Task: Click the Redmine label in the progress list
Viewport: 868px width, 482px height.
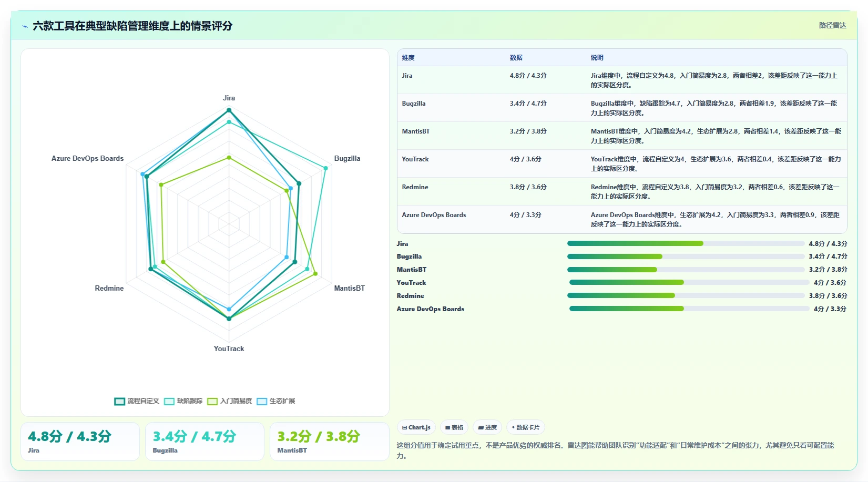Action: [x=410, y=296]
